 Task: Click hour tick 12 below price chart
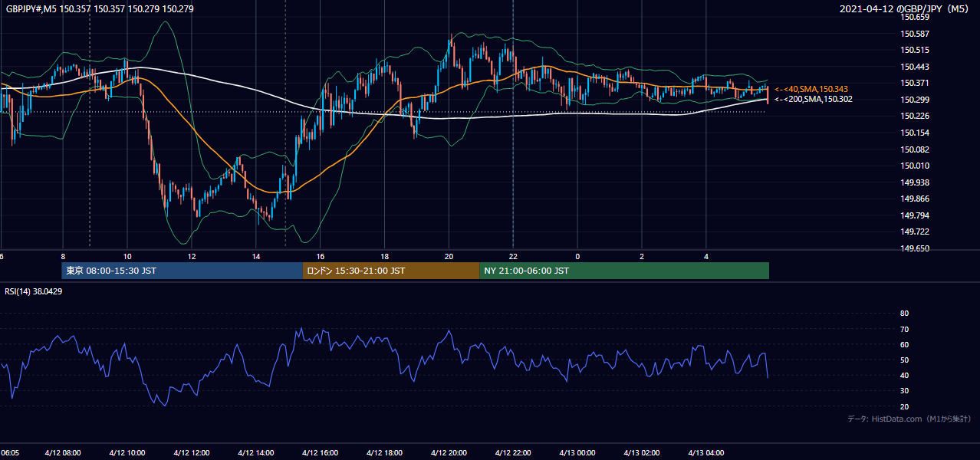(x=192, y=256)
